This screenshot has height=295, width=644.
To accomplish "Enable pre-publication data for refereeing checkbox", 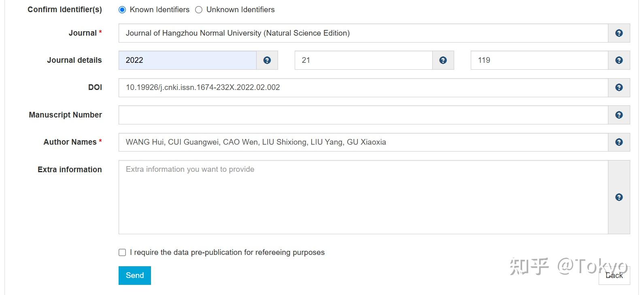I will [122, 252].
